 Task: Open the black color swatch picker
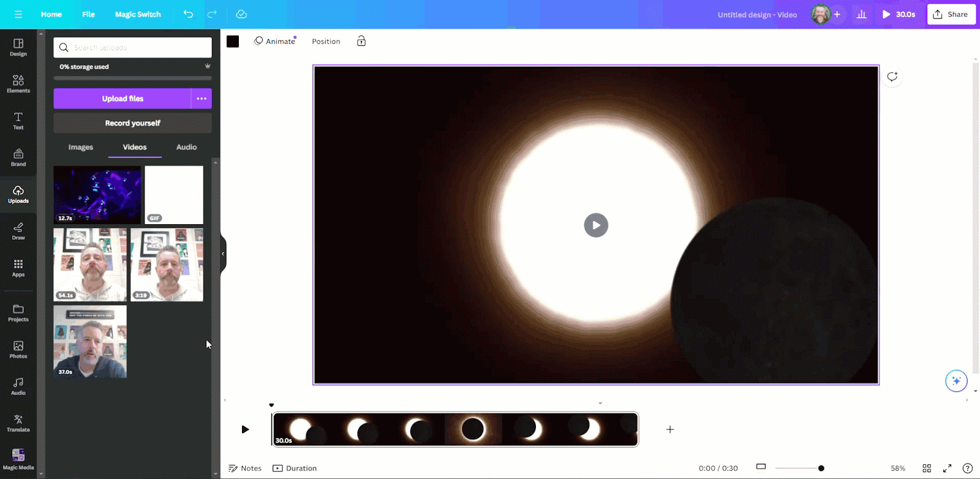233,41
